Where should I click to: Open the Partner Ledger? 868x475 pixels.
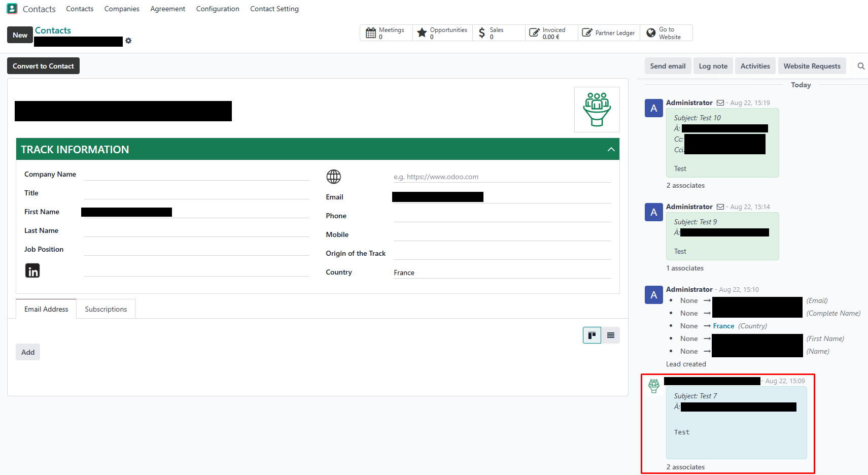[609, 33]
